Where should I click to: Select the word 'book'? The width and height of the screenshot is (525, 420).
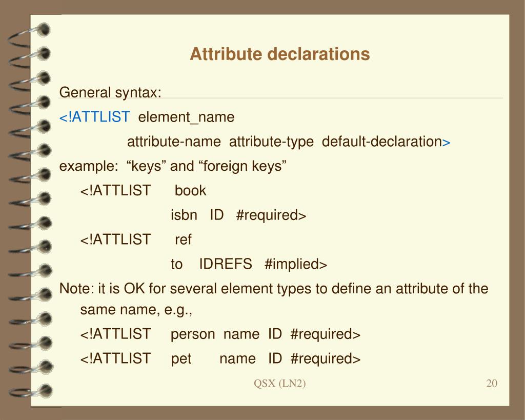pyautogui.click(x=190, y=190)
